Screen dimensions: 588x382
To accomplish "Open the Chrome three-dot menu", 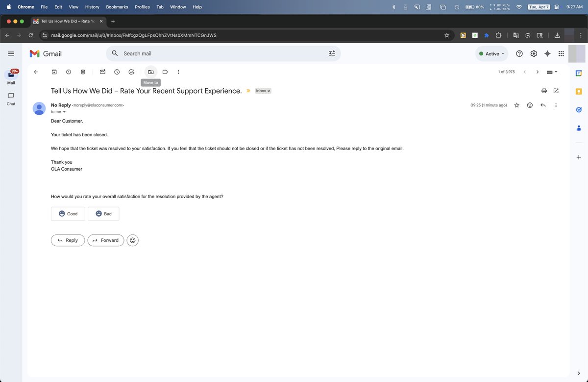I will point(581,35).
